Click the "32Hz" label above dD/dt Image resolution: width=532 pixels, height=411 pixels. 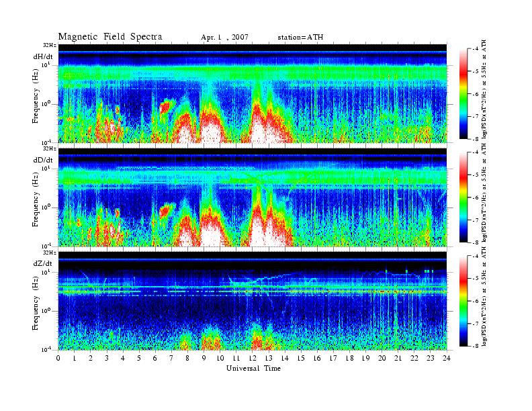[50, 148]
